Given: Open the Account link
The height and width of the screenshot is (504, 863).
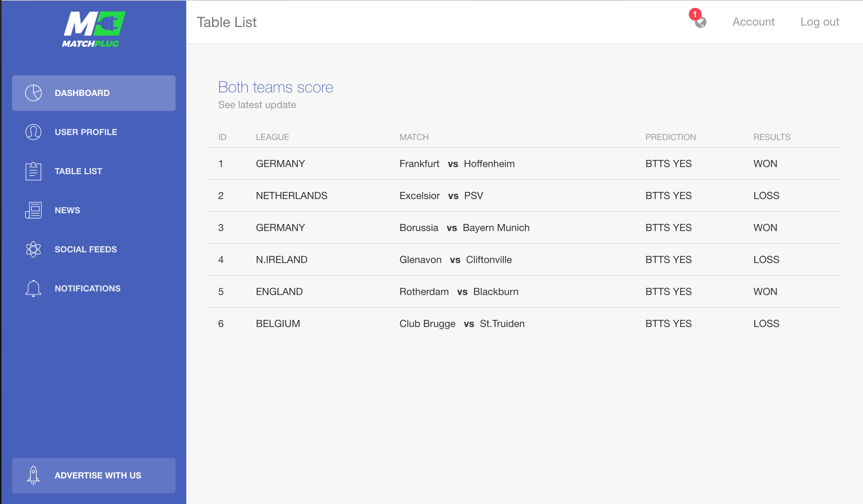Looking at the screenshot, I should (753, 22).
